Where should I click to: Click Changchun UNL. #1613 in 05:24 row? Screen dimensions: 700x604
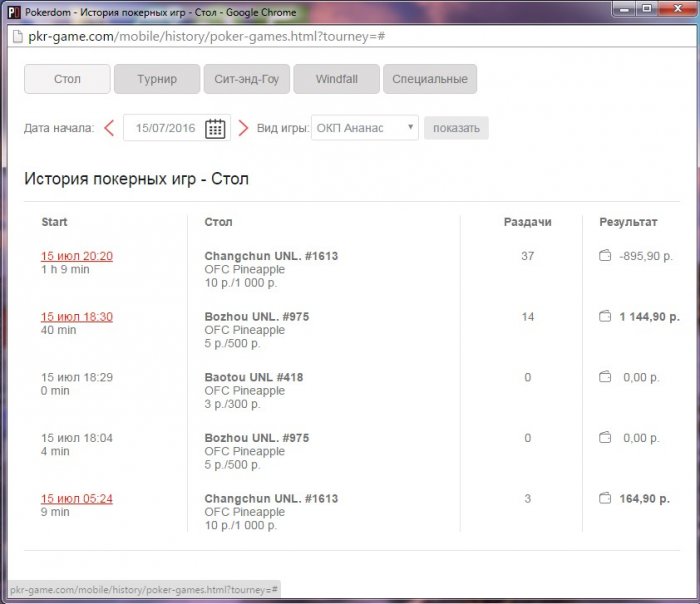(271, 498)
